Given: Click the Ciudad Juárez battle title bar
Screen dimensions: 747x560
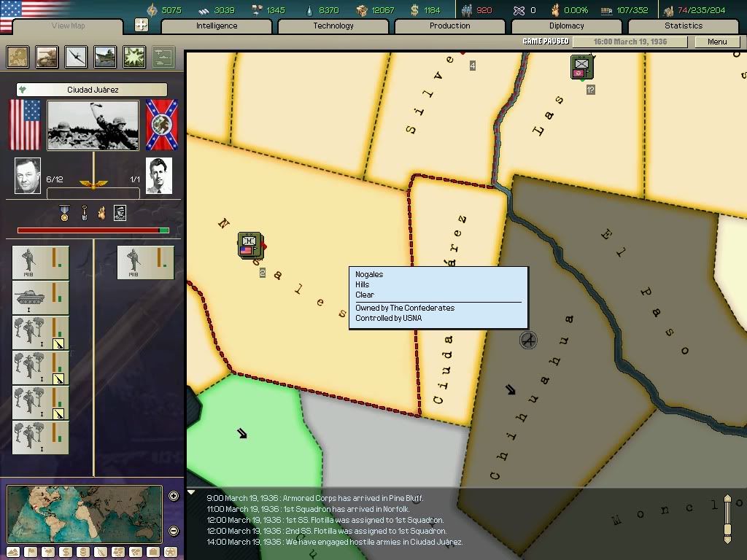Looking at the screenshot, I should point(92,90).
